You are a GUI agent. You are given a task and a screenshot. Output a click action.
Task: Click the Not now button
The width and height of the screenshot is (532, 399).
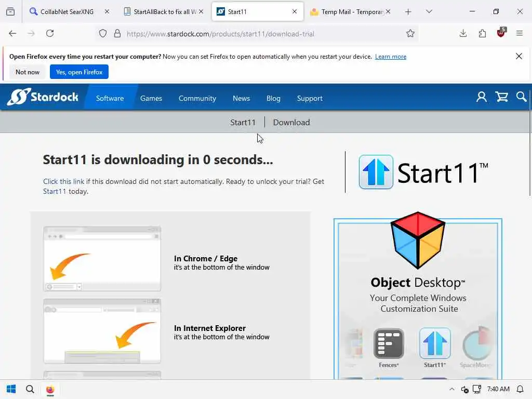[x=28, y=72]
